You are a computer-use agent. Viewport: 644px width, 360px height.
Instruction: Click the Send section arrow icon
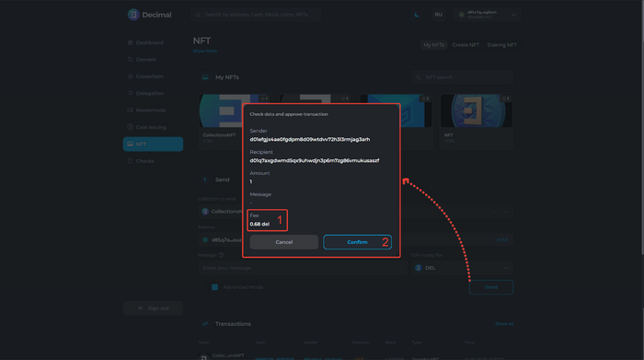(205, 180)
